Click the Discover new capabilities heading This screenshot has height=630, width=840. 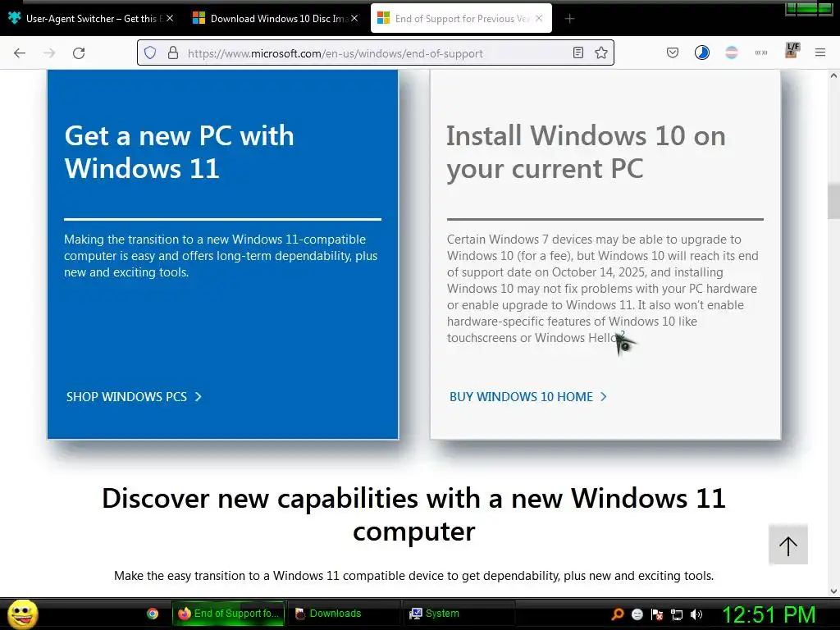click(x=413, y=514)
